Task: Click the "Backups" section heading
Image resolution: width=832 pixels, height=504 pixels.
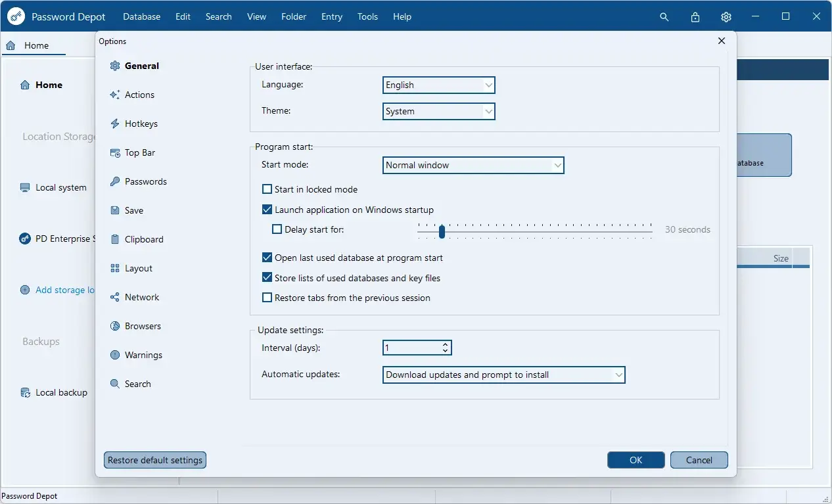Action: 41,341
